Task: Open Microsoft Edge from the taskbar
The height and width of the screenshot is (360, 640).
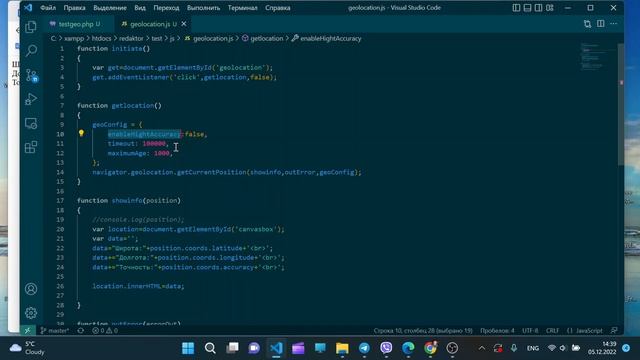Action: [408, 348]
